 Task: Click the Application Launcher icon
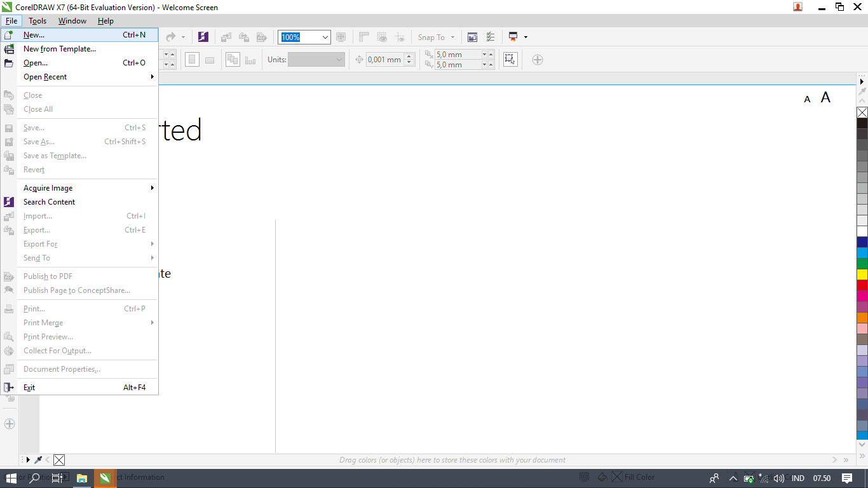coord(513,37)
